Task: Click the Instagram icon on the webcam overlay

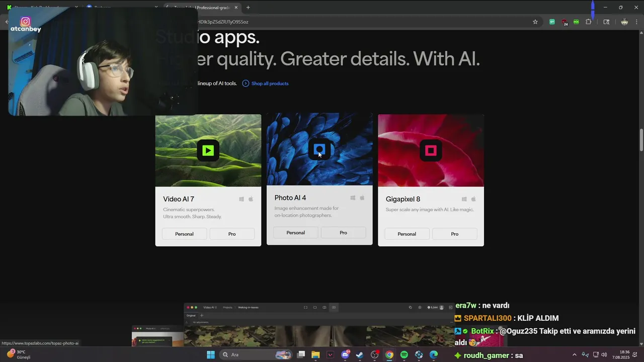Action: click(25, 22)
